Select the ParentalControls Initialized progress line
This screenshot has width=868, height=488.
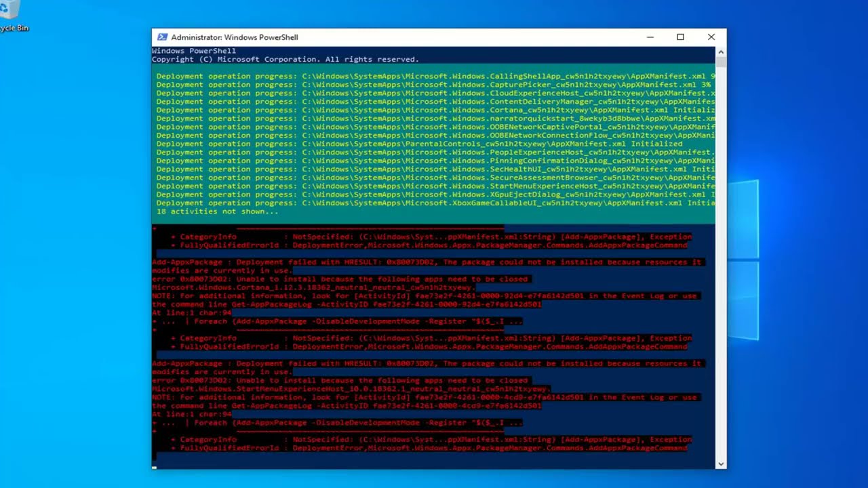click(x=420, y=144)
